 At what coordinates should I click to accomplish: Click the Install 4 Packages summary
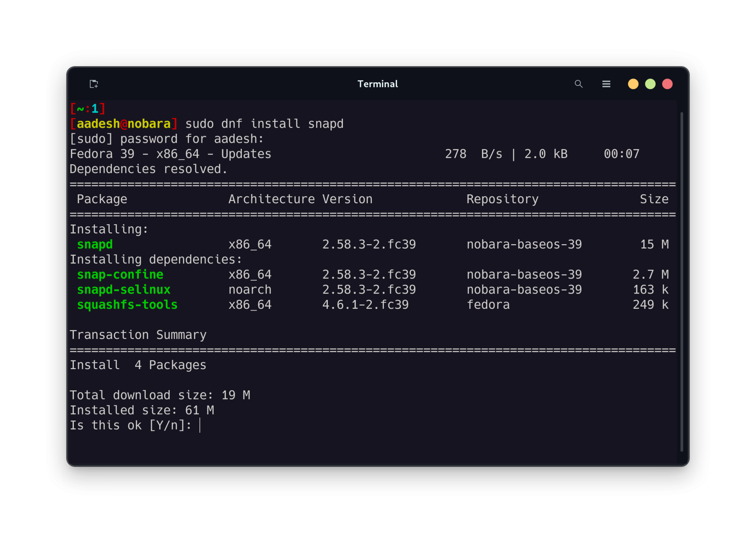pos(138,365)
